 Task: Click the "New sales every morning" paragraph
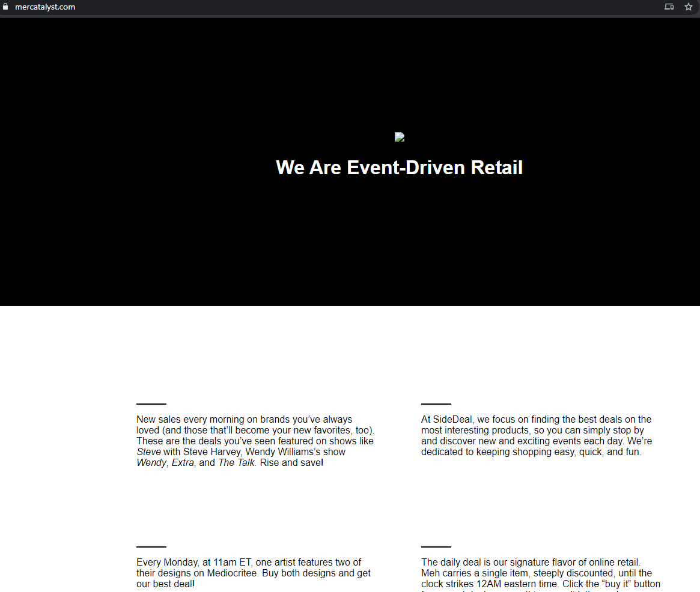[255, 441]
